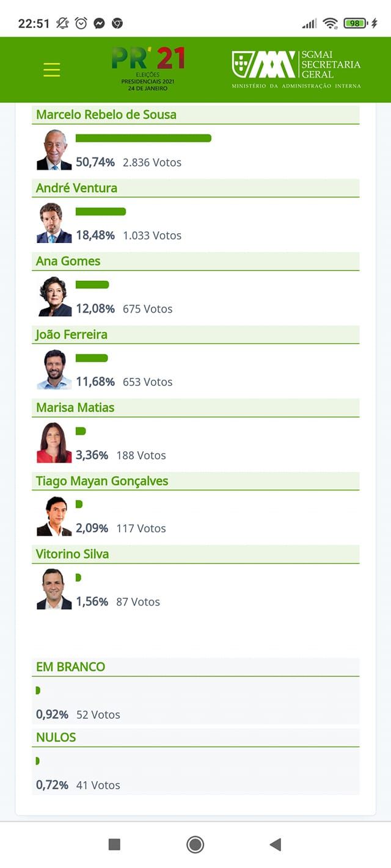391x868 pixels.
Task: Click André Ventura's green percentage bar
Action: click(x=100, y=212)
